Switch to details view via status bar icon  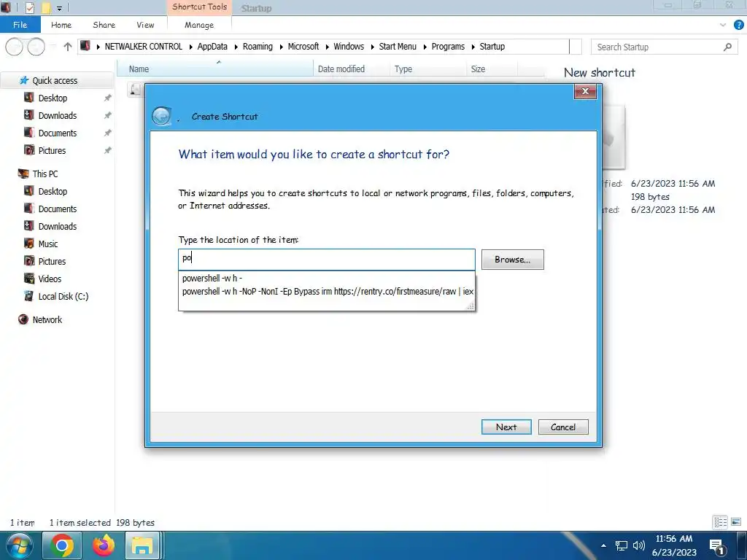(720, 522)
